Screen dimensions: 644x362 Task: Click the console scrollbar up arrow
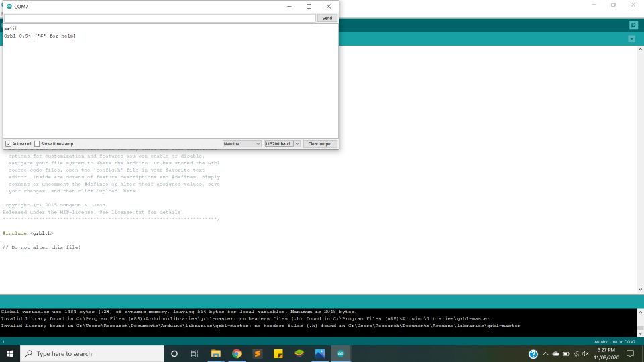pyautogui.click(x=640, y=312)
